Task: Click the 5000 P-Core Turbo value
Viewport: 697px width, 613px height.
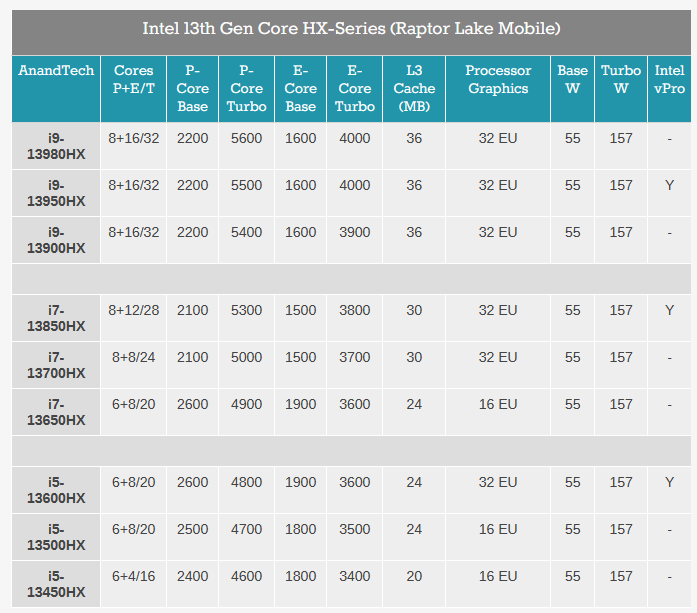Action: [x=246, y=357]
